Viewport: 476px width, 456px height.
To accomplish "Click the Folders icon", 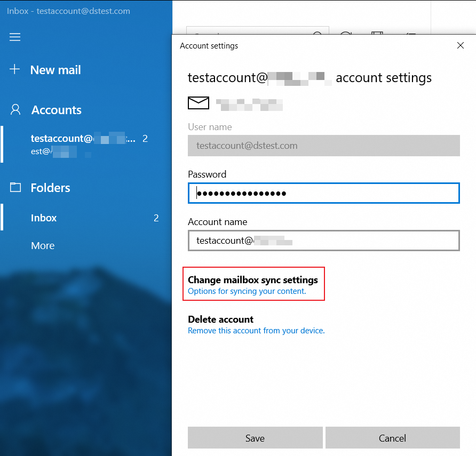I will point(15,187).
